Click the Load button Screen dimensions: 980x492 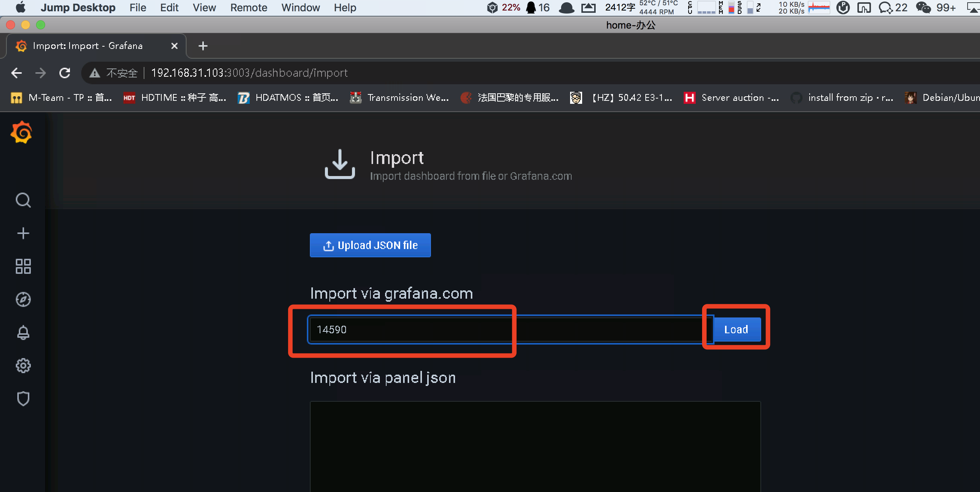pos(737,329)
